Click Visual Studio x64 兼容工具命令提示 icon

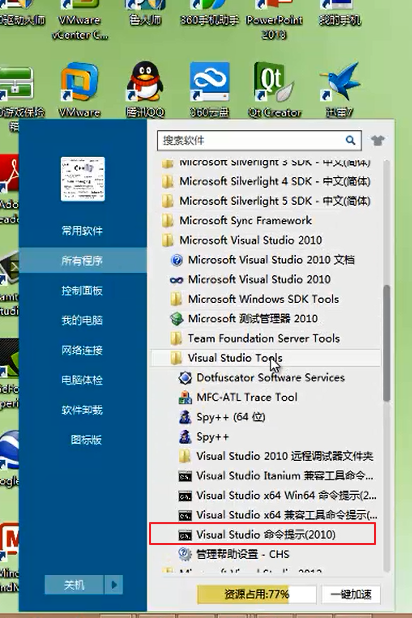coord(185,516)
